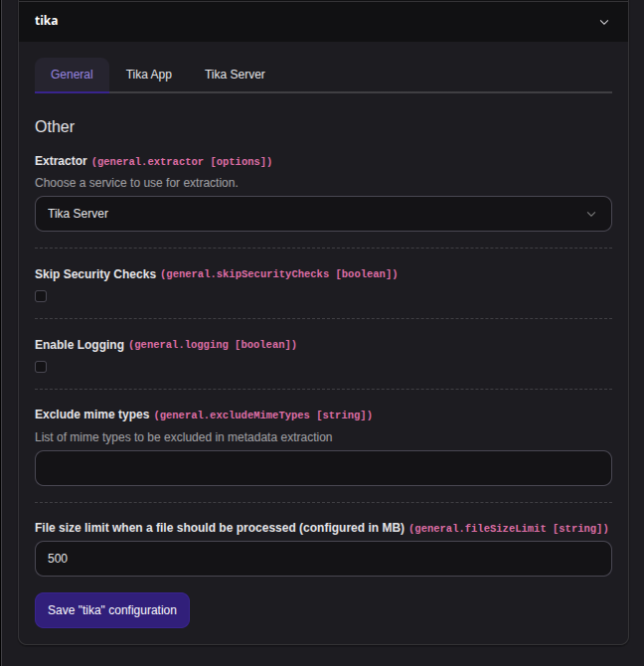Click the Other section heading
Screen dimensions: 644x666
pyautogui.click(x=55, y=126)
